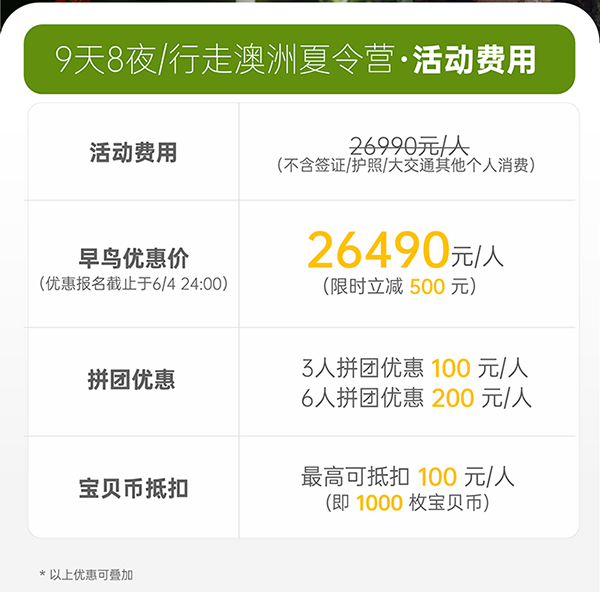
Task: Click the yellow 1000 coin number
Action: (379, 503)
